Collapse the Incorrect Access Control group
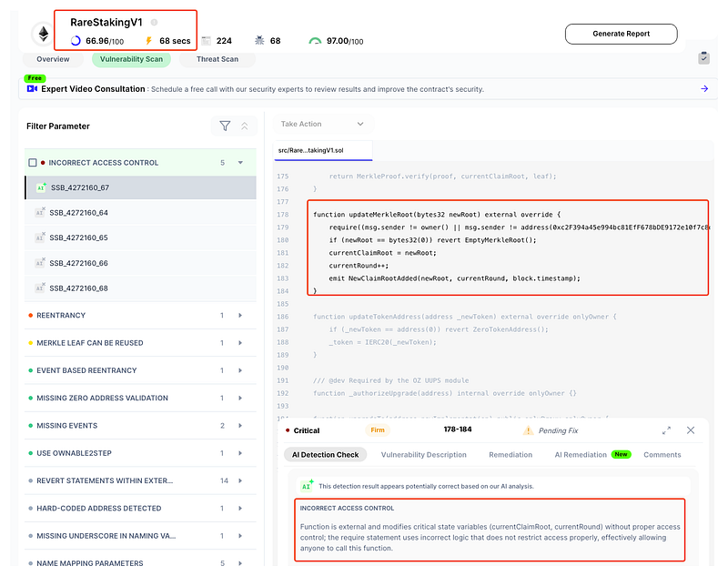The height and width of the screenshot is (576, 728). coord(240,163)
